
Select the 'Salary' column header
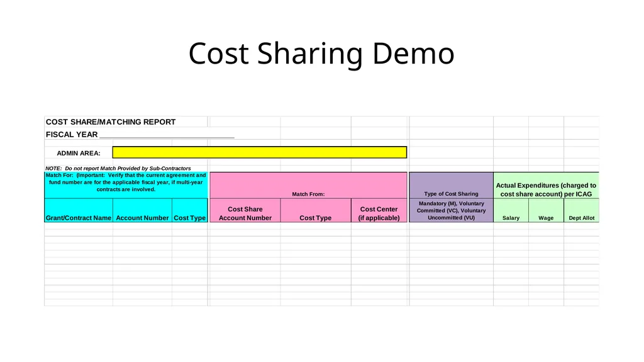[x=511, y=211]
